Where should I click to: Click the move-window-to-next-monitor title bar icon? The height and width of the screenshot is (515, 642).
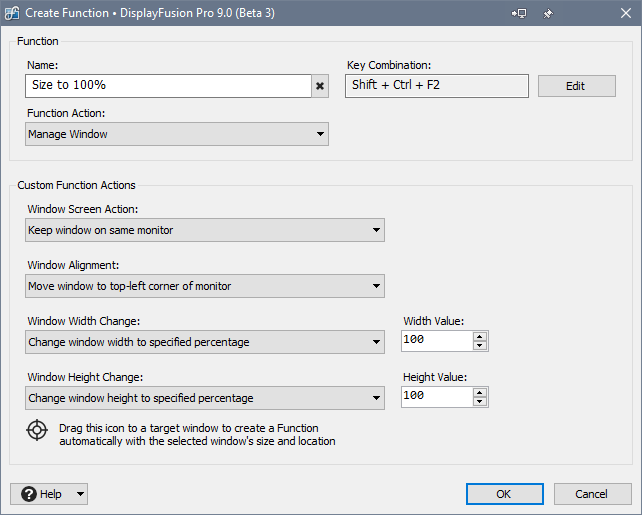[x=519, y=14]
